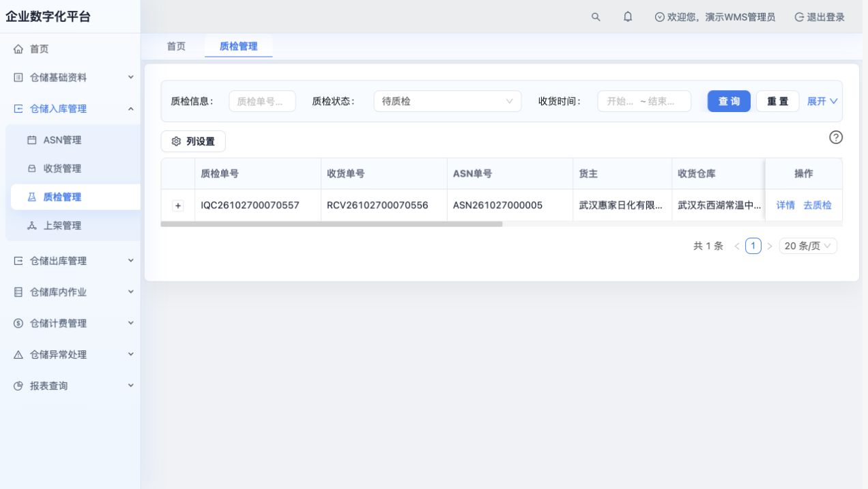Click the 收货单号 column header
Viewport: 868px width, 489px height.
pos(384,173)
